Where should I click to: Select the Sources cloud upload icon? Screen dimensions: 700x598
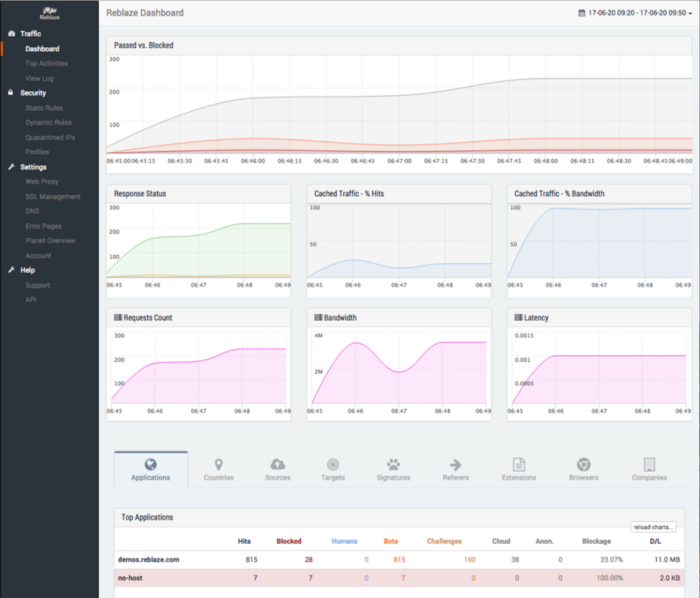(278, 465)
